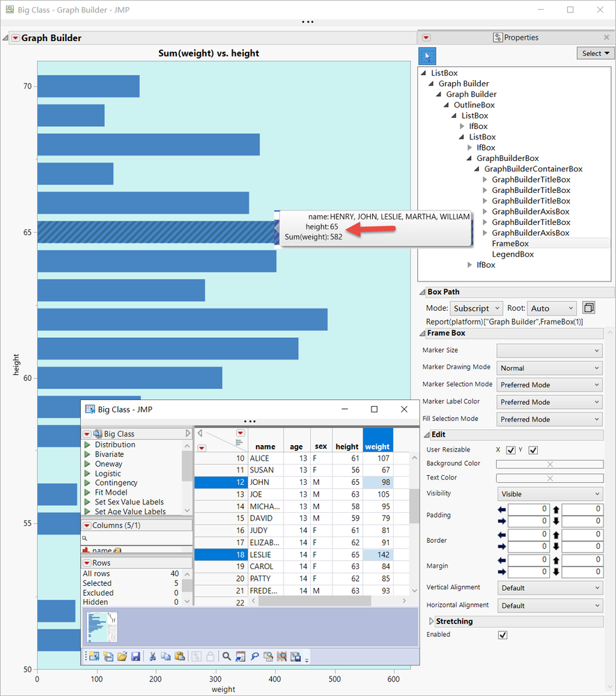This screenshot has height=696, width=616.
Task: Expand the Stretching section
Action: tap(431, 621)
